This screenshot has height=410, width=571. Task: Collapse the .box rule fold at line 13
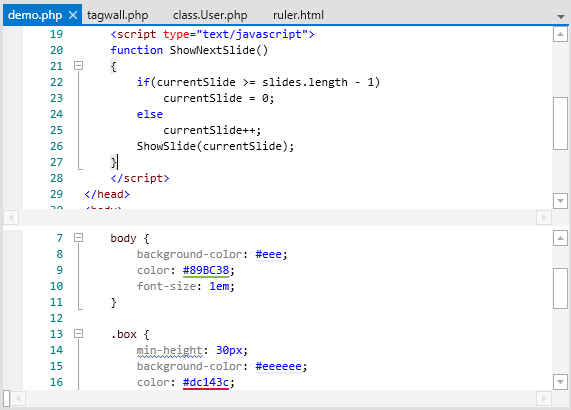coord(78,334)
